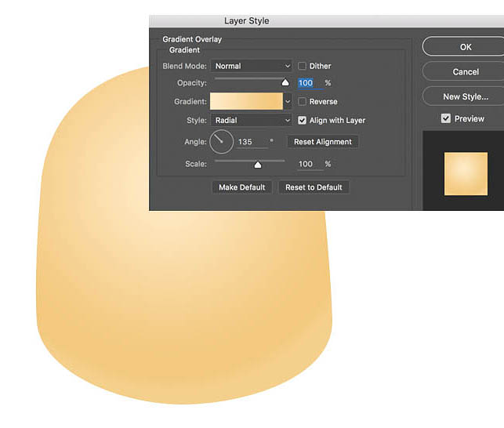Screen dimensions: 504x428
Task: Click the Scale slider handle
Action: pyautogui.click(x=257, y=165)
